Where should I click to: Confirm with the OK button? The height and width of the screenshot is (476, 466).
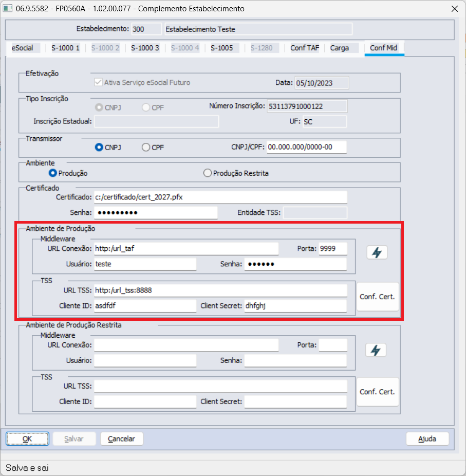[27, 438]
